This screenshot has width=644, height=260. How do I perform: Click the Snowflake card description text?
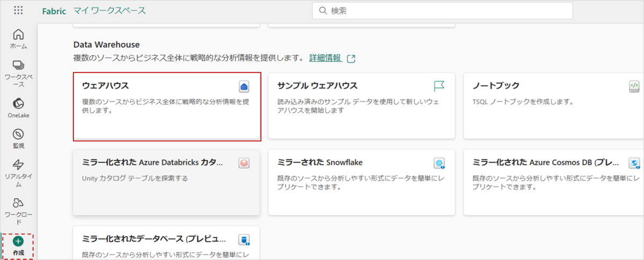pyautogui.click(x=362, y=183)
